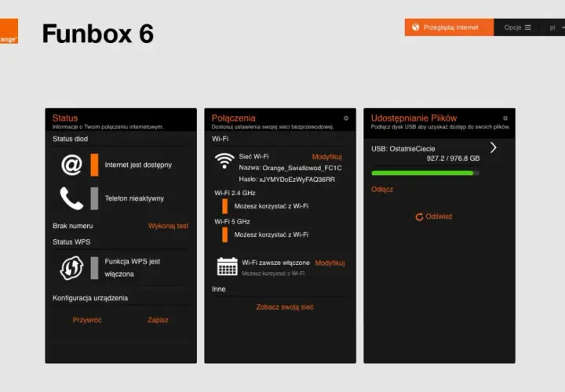Click Wykonaj test link
This screenshot has width=565, height=392.
168,226
